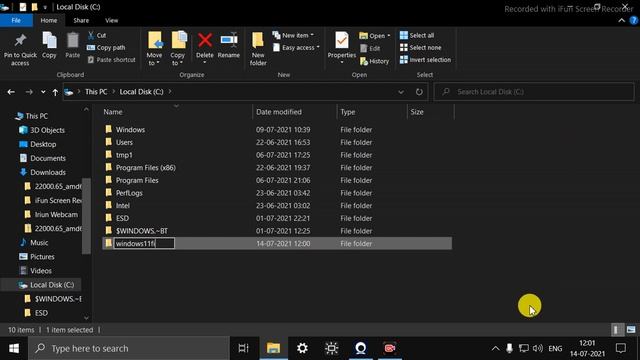
Task: Open Downloads in the navigation pane
Action: (47, 172)
